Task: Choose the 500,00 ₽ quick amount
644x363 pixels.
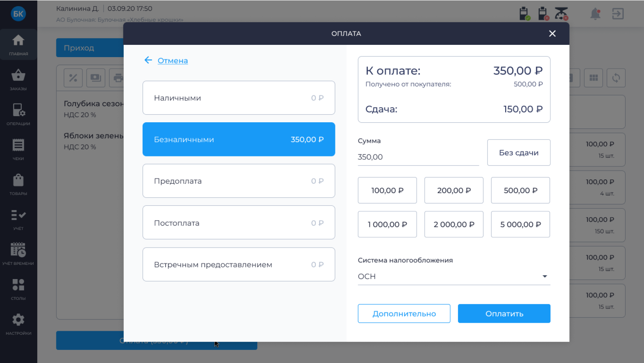Action: (x=520, y=191)
